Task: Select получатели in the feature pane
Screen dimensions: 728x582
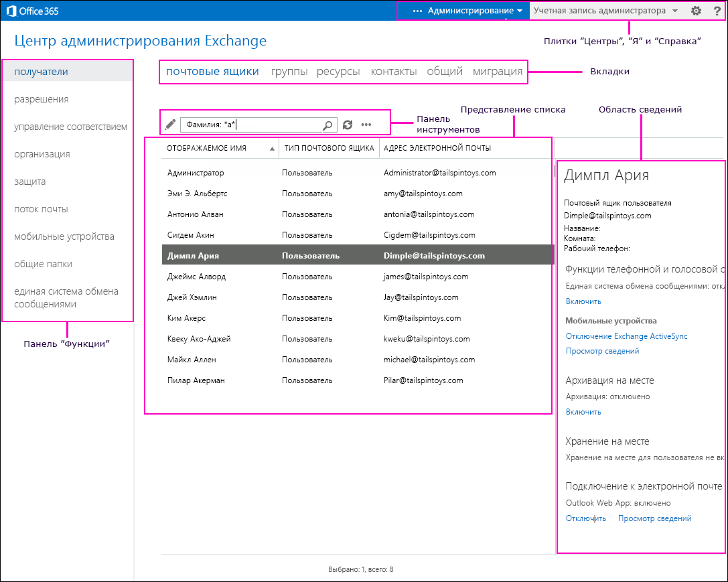Action: [68, 72]
